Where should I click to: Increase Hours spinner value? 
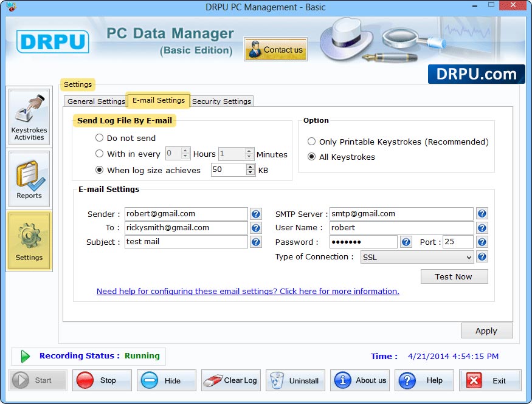tap(185, 151)
